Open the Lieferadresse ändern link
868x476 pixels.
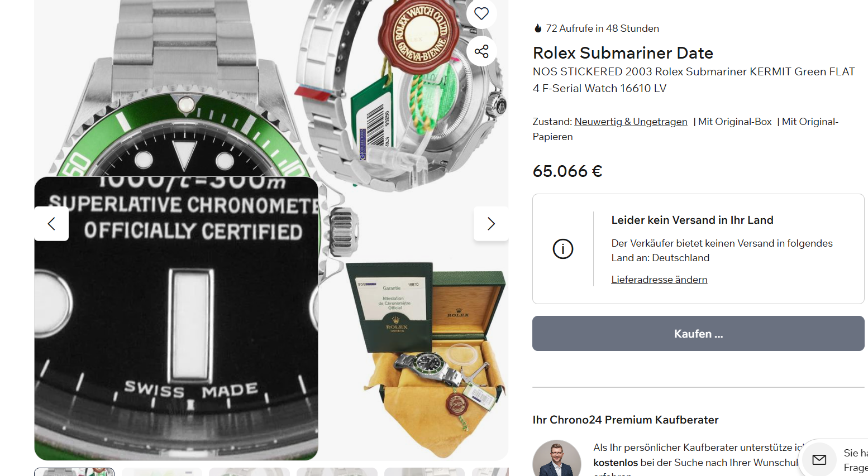(x=659, y=280)
